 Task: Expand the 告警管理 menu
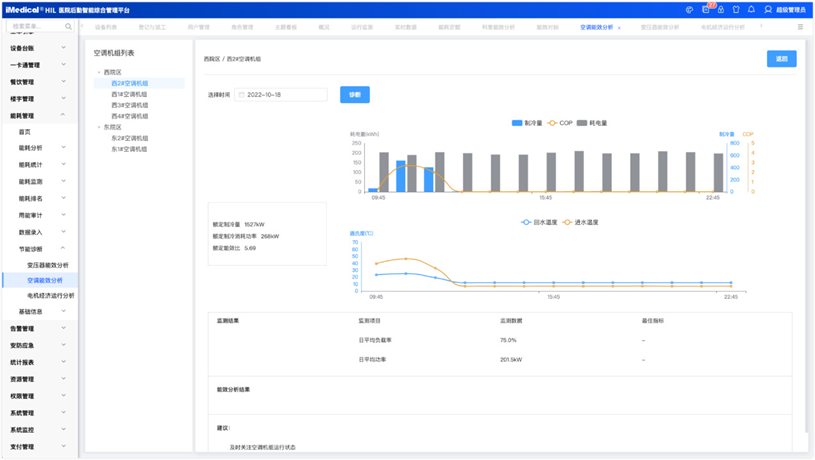pos(38,328)
